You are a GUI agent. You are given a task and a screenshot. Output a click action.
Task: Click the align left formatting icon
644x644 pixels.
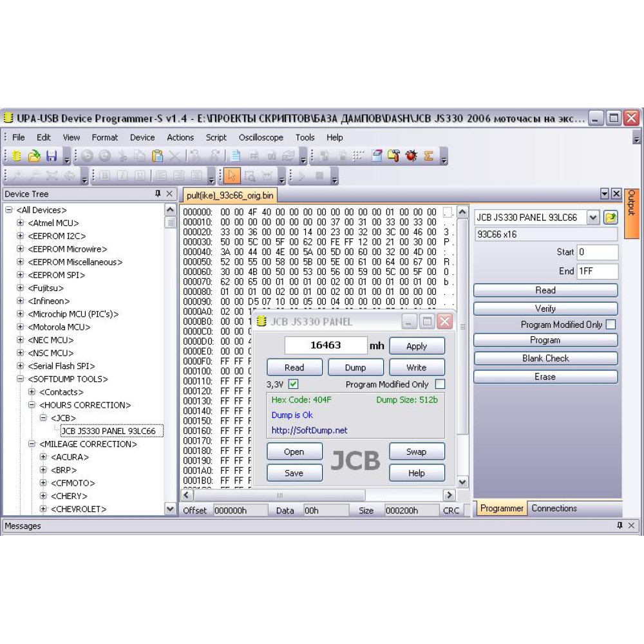coord(161,176)
